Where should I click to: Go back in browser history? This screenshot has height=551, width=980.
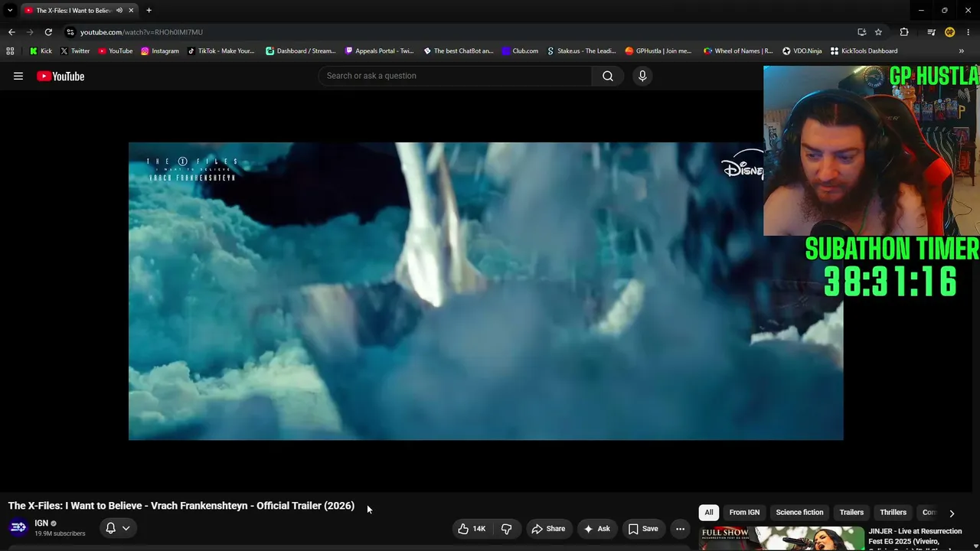[11, 32]
